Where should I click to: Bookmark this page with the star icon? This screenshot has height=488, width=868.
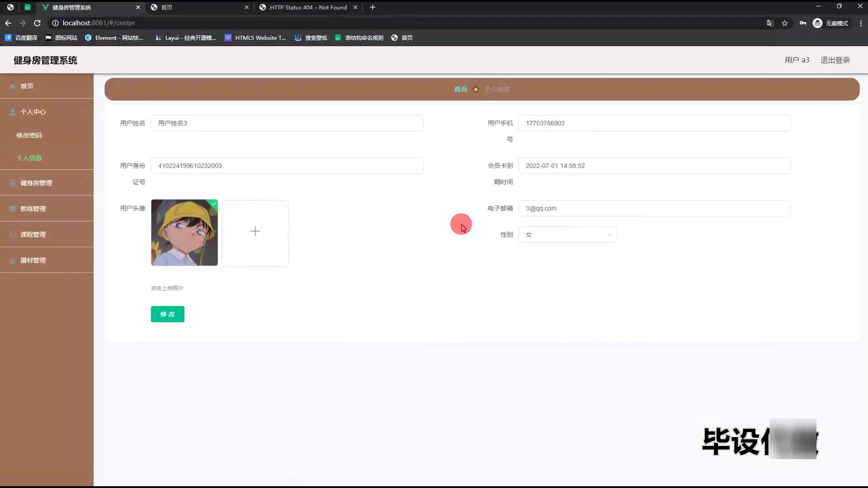[785, 23]
